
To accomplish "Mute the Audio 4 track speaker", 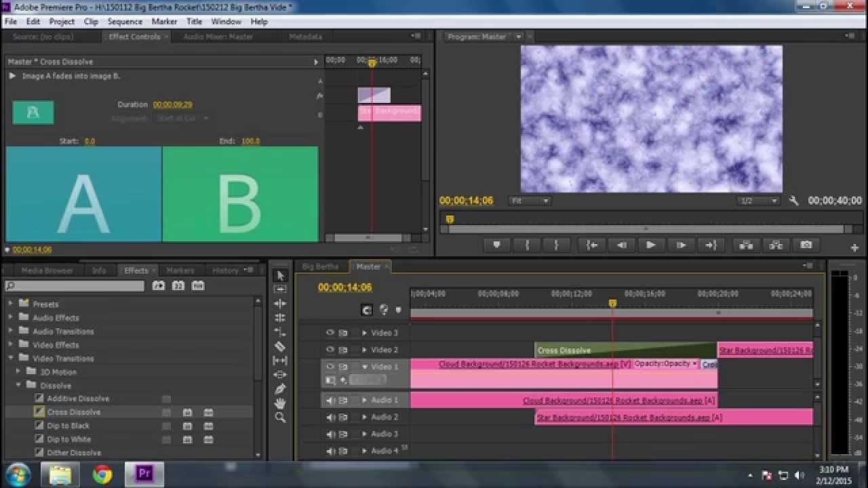I will tap(330, 451).
